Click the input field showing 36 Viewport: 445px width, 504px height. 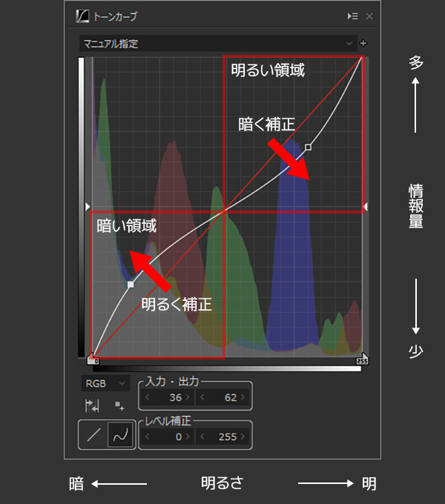168,397
